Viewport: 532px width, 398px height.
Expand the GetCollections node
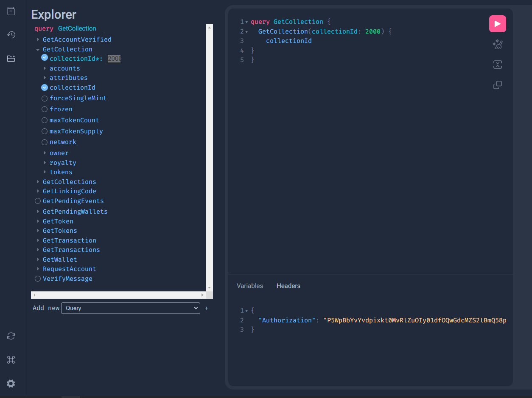(38, 182)
